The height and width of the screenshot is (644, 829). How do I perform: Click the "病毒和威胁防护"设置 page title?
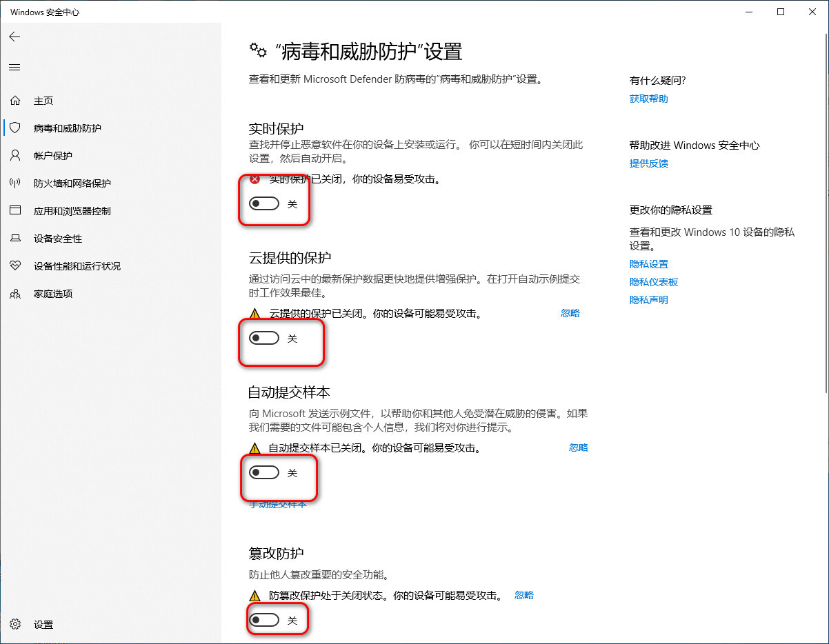pos(368,51)
